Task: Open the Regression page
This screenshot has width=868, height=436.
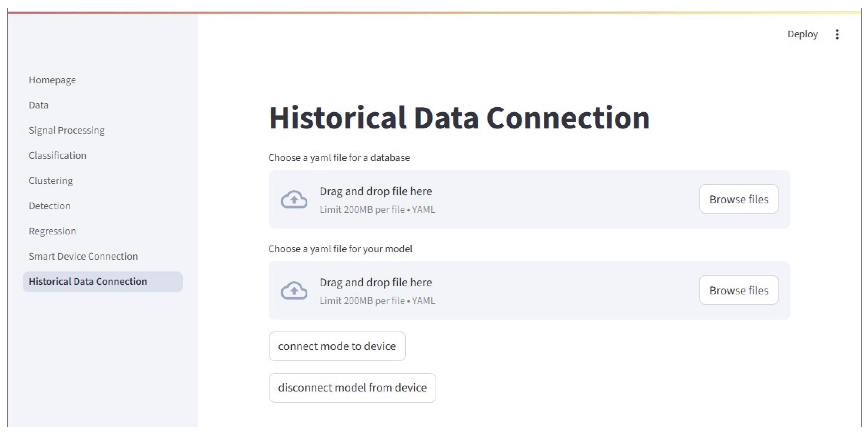Action: tap(52, 231)
